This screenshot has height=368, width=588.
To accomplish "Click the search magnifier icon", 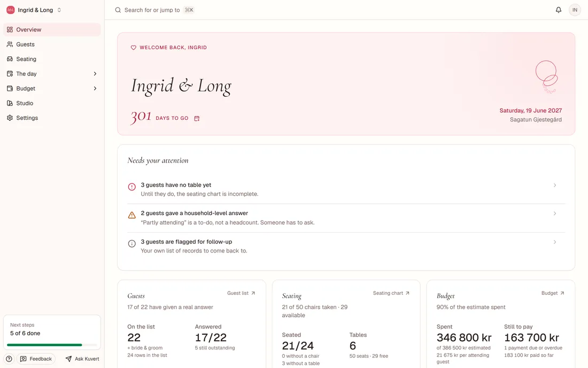I will click(118, 10).
